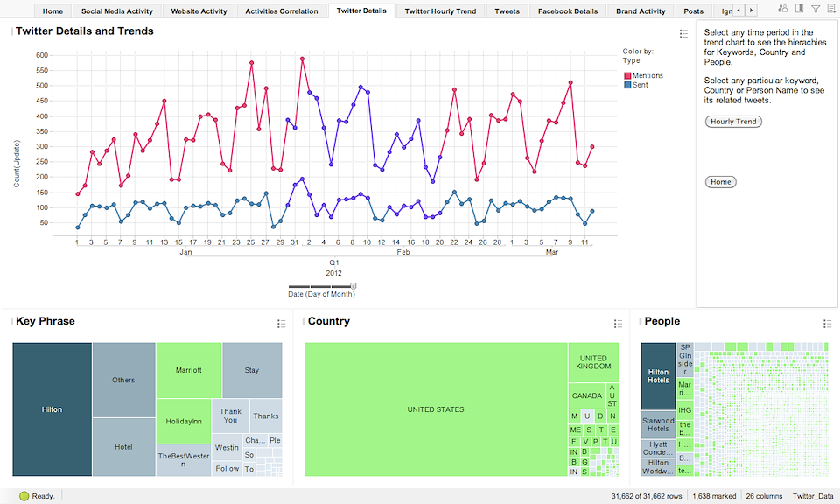Select the Hotel block in Key Phrase
Image resolution: width=840 pixels, height=504 pixels.
click(123, 447)
